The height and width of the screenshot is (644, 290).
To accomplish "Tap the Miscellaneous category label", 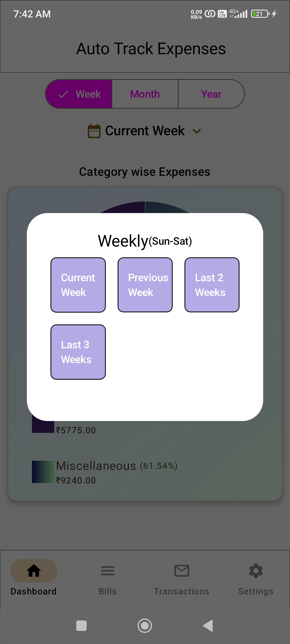I will pyautogui.click(x=96, y=466).
